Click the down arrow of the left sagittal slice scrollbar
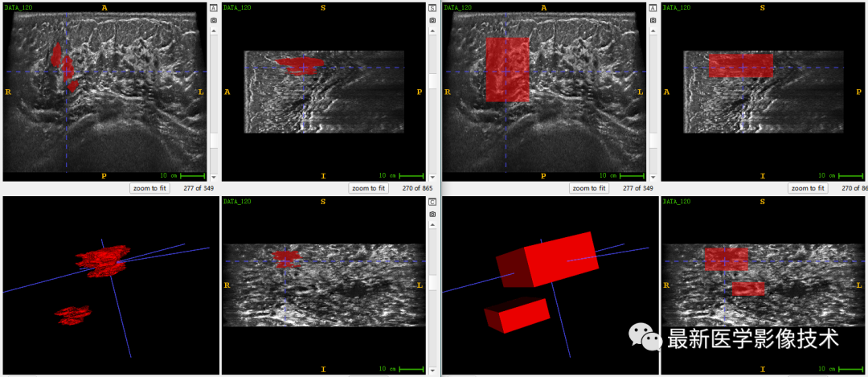The width and height of the screenshot is (868, 377). point(432,177)
